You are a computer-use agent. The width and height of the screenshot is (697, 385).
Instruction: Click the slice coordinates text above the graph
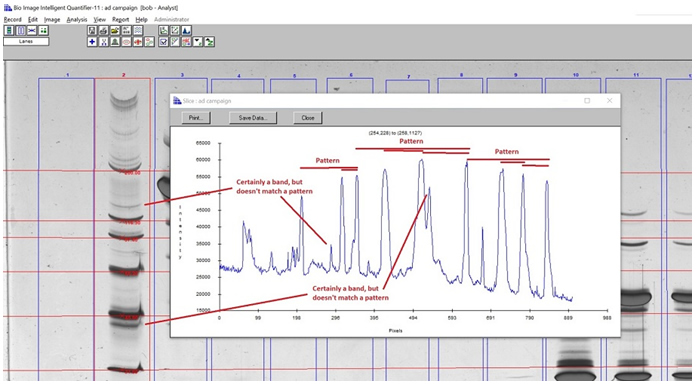pos(395,132)
